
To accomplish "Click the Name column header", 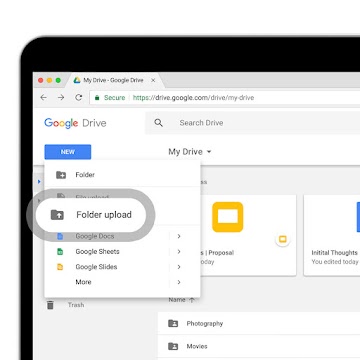I will click(x=177, y=300).
